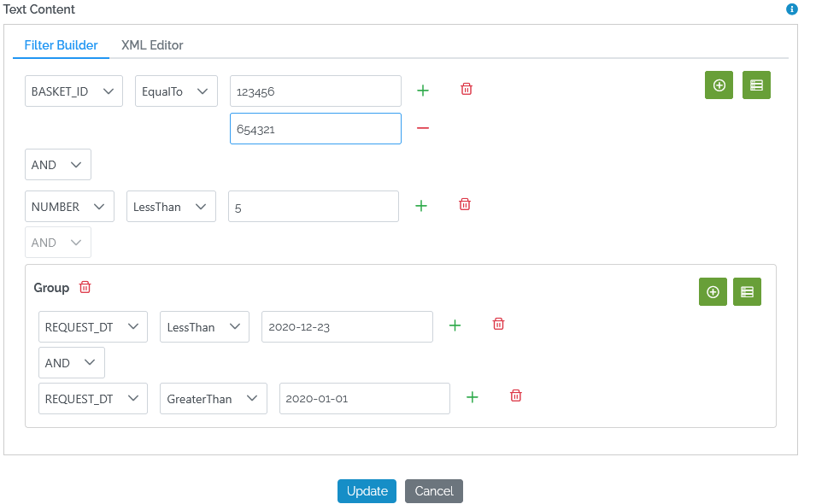Click the Update button
This screenshot has width=816, height=504.
(367, 490)
